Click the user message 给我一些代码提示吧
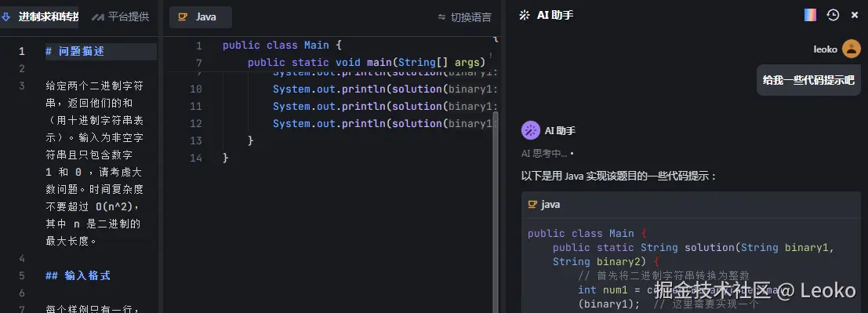 coord(808,80)
